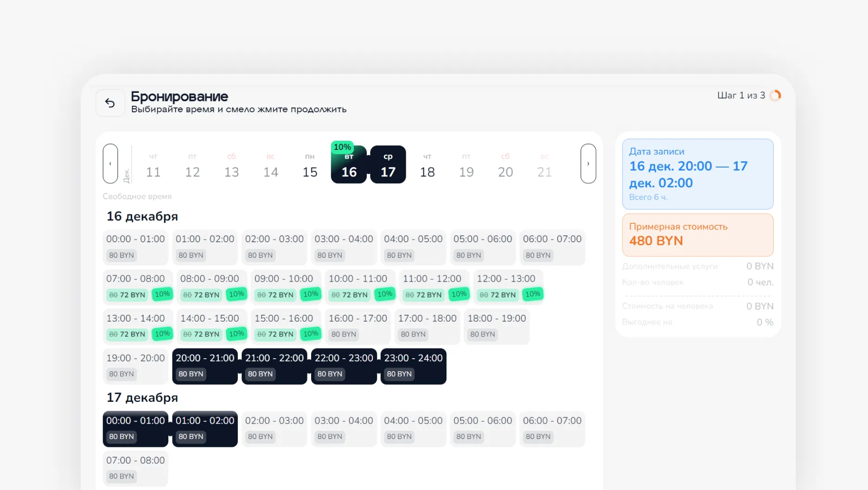Click the back arrow icon beside Бронирование

(110, 103)
